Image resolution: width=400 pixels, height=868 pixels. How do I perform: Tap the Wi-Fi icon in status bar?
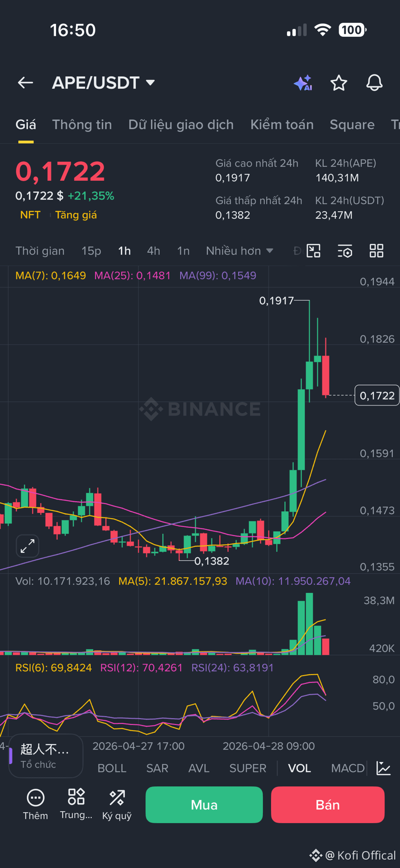[322, 30]
